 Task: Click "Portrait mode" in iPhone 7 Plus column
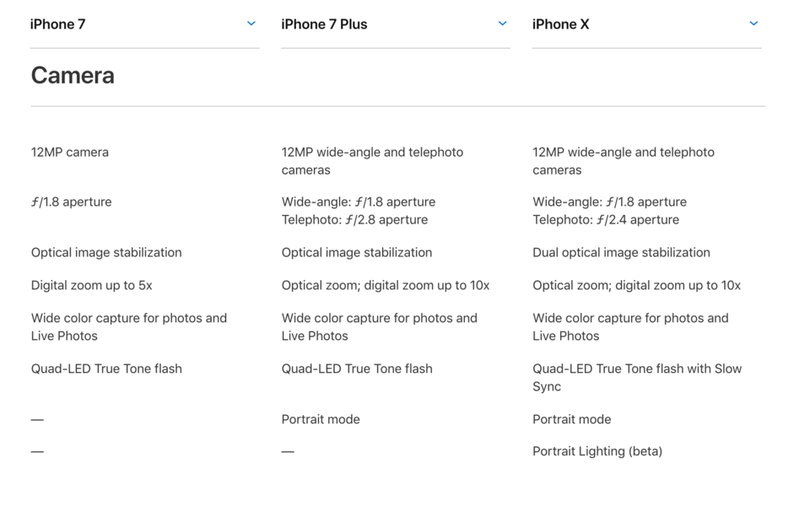(320, 420)
